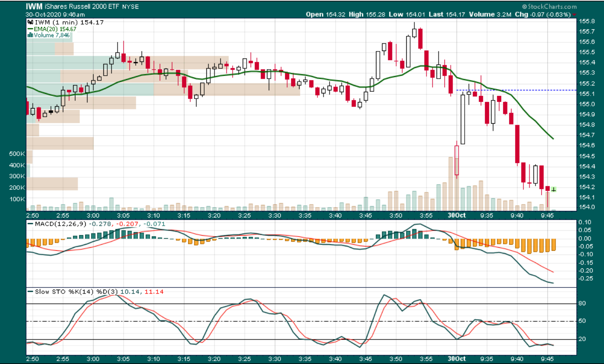Click the '30Oct' date label under price panel

click(456, 214)
